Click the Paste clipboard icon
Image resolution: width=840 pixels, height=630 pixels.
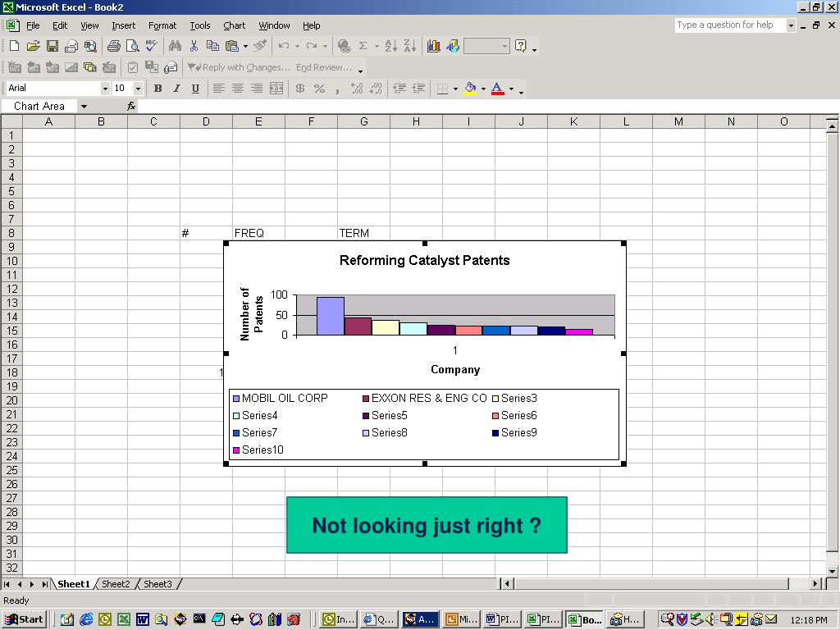click(x=232, y=46)
